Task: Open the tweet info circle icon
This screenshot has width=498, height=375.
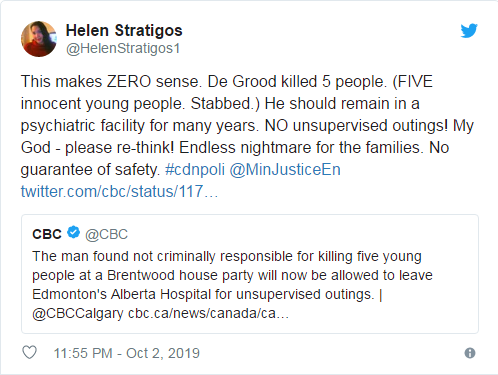Action: pos(470,353)
